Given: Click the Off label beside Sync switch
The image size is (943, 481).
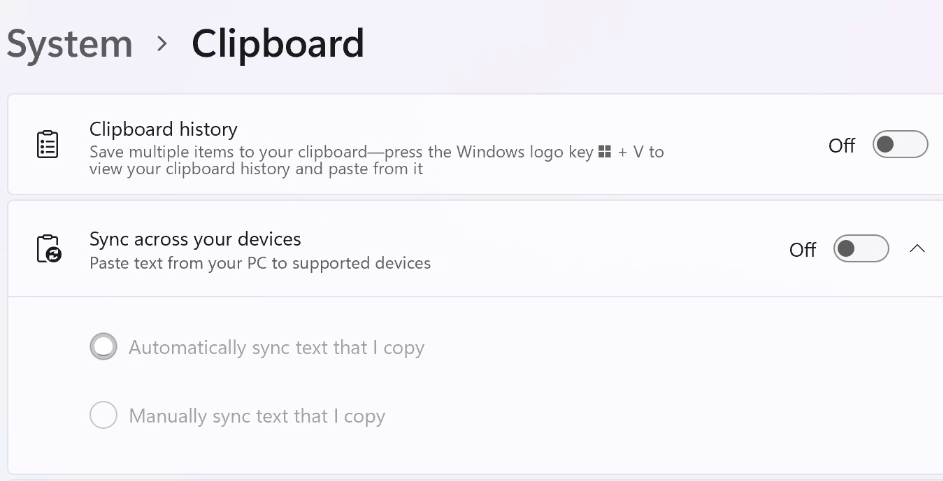Looking at the screenshot, I should pyautogui.click(x=802, y=250).
